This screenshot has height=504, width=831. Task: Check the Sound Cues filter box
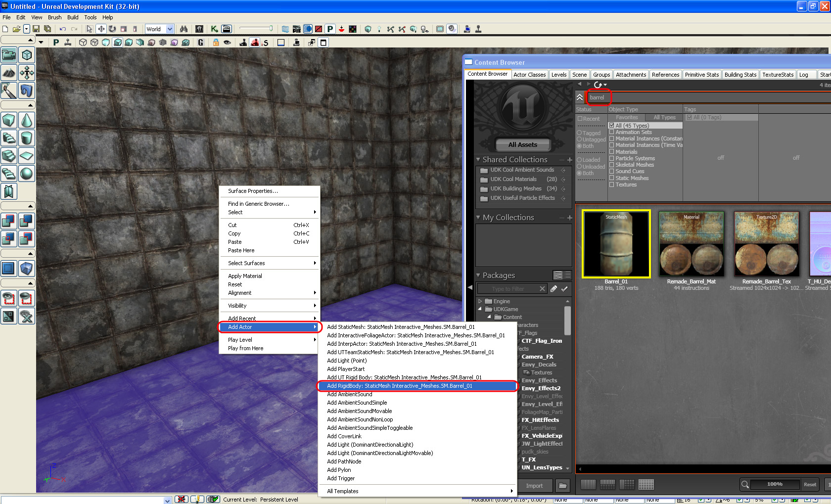[x=612, y=171]
